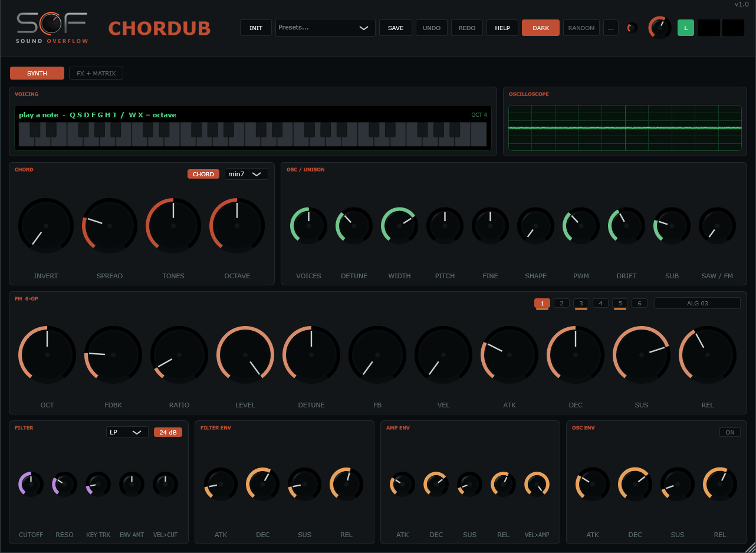Screen dimensions: 756x553
Task: Click a key on the voicing keyboard
Action: (252, 134)
